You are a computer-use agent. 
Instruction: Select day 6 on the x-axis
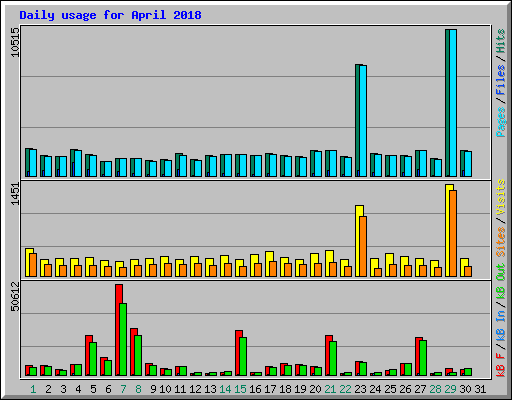point(108,389)
